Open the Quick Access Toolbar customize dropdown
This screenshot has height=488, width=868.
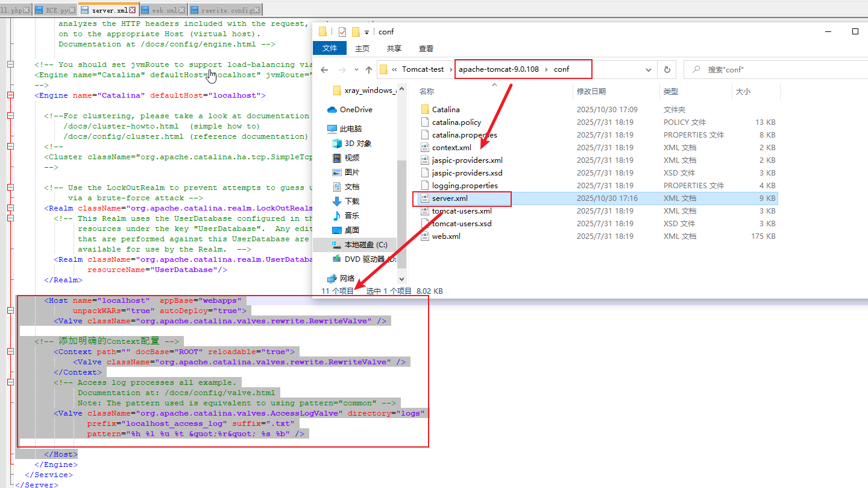(366, 31)
